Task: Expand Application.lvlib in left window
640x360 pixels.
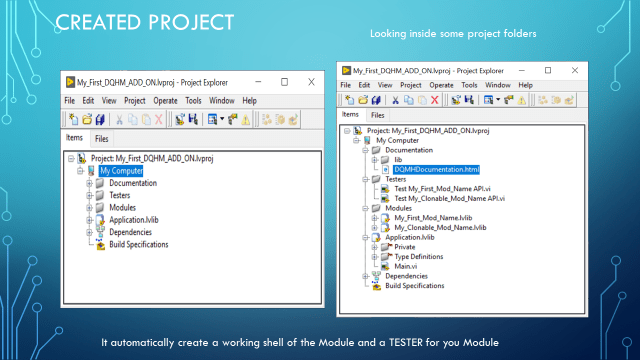Action: coord(89,220)
